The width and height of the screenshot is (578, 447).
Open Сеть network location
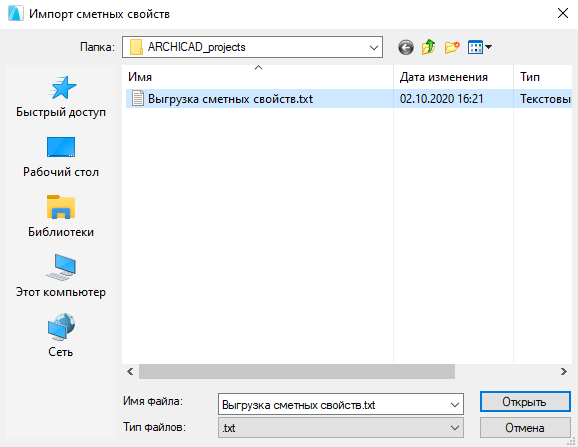pyautogui.click(x=61, y=336)
